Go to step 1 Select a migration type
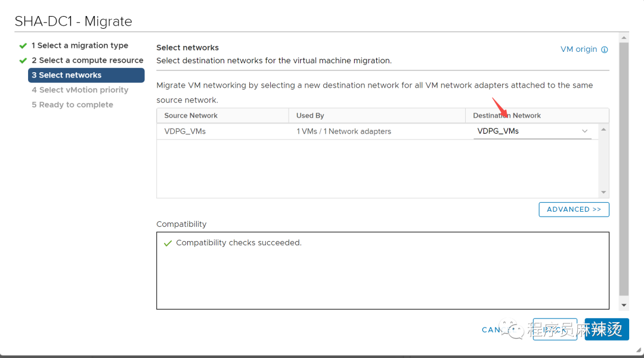Image resolution: width=644 pixels, height=358 pixels. [x=80, y=45]
